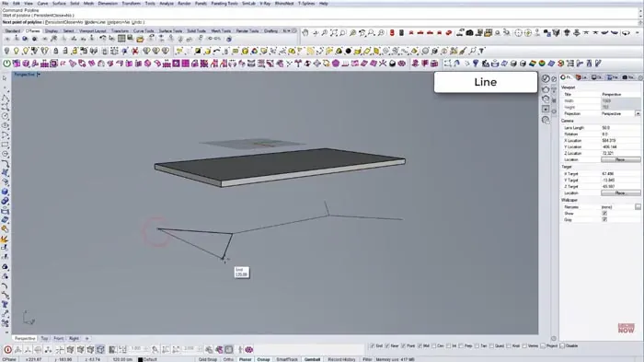Click the blue funnel filter icon
Screen dimensions: 644x362
[476, 64]
